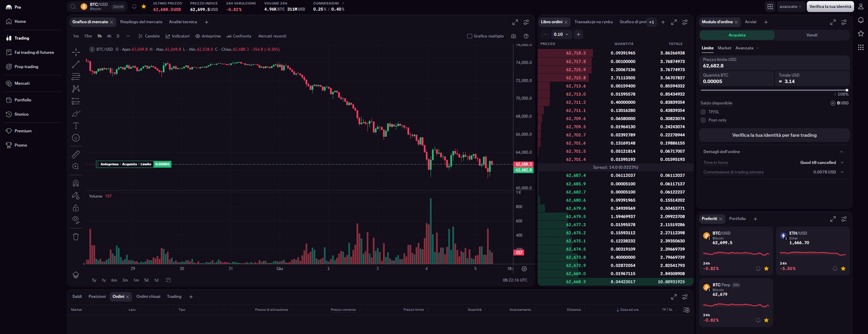Switch to Riepilogo del mercato tab
Image resolution: width=868 pixels, height=334 pixels.
(x=141, y=22)
